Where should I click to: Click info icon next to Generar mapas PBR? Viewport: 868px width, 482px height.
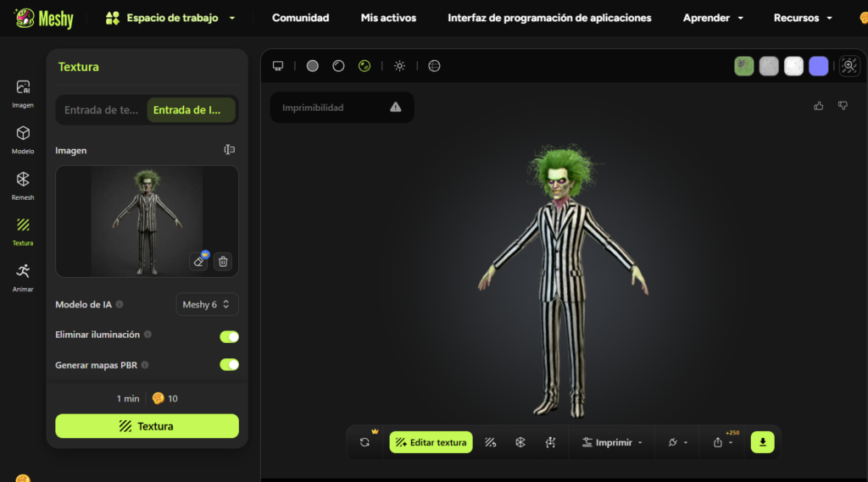click(145, 365)
